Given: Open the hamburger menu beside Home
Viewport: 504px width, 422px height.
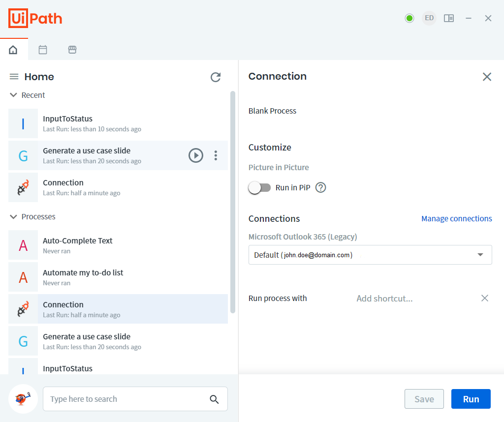Looking at the screenshot, I should [14, 77].
